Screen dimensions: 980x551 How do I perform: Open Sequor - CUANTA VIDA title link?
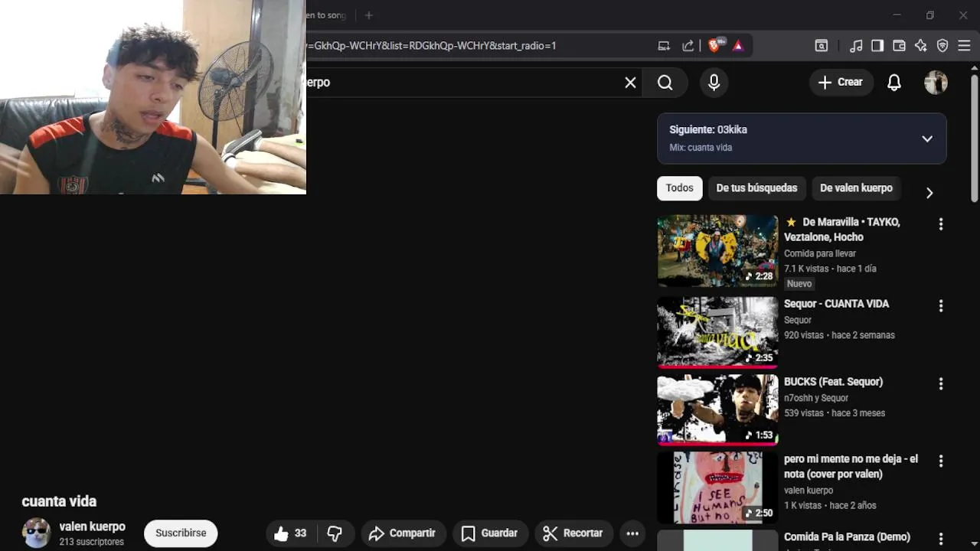[x=836, y=304]
